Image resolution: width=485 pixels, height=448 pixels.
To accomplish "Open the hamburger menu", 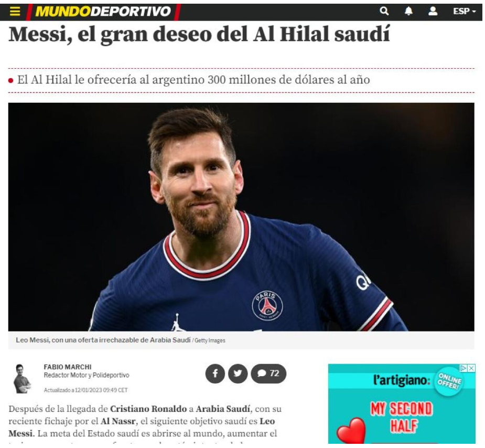I will click(15, 12).
